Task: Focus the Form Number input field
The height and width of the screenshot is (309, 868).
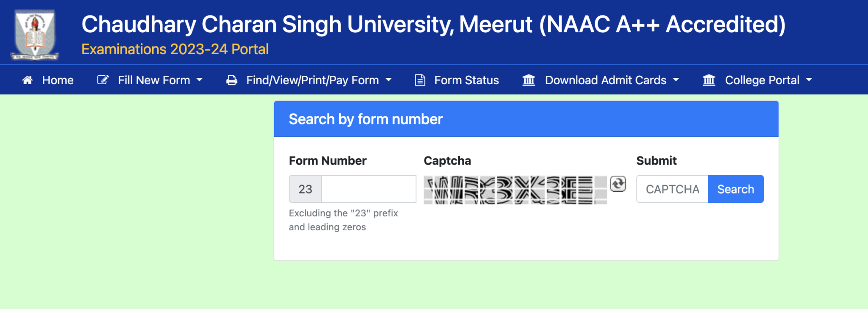Action: point(368,189)
